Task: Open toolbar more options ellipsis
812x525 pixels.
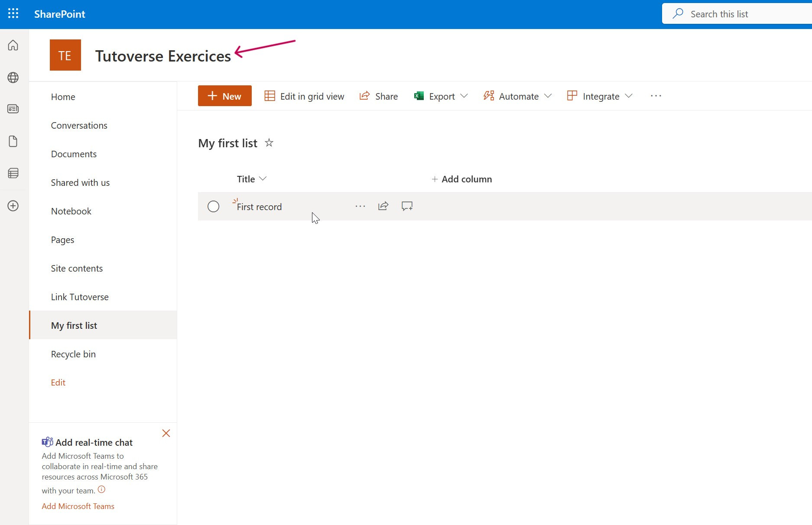Action: pos(656,96)
